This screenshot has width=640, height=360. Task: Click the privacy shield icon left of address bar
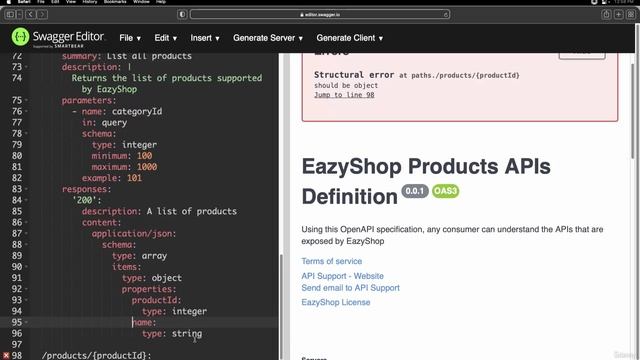(182, 15)
